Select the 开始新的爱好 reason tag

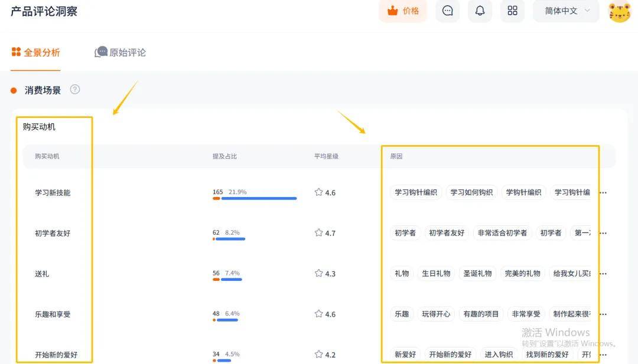click(450, 354)
